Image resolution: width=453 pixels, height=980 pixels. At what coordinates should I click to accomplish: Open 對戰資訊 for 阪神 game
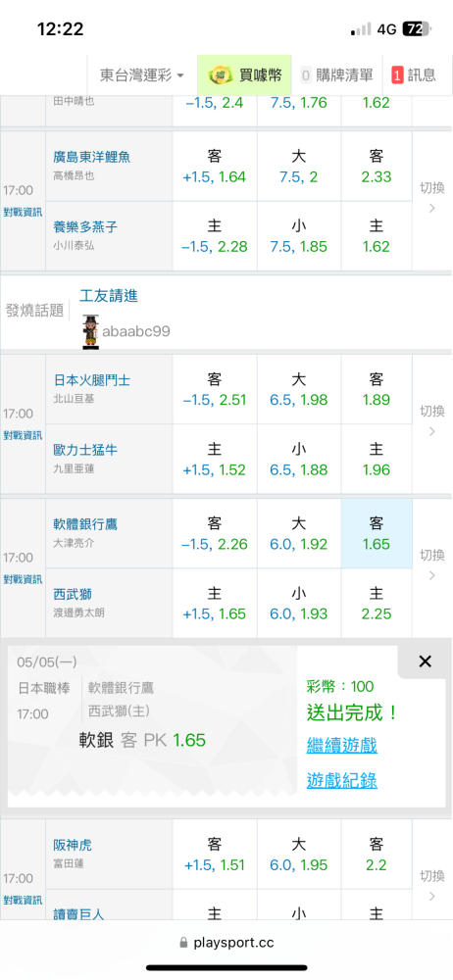23,900
